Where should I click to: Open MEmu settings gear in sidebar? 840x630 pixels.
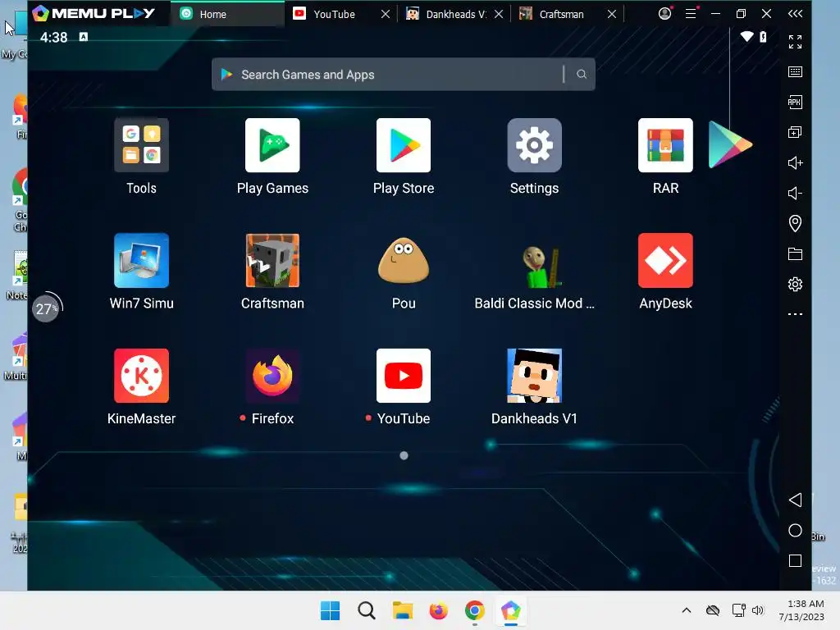point(795,284)
